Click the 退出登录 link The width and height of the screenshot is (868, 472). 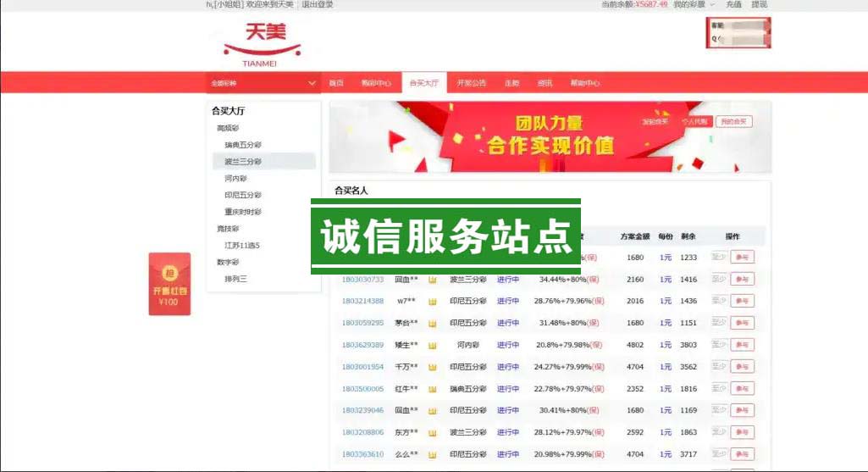click(318, 5)
